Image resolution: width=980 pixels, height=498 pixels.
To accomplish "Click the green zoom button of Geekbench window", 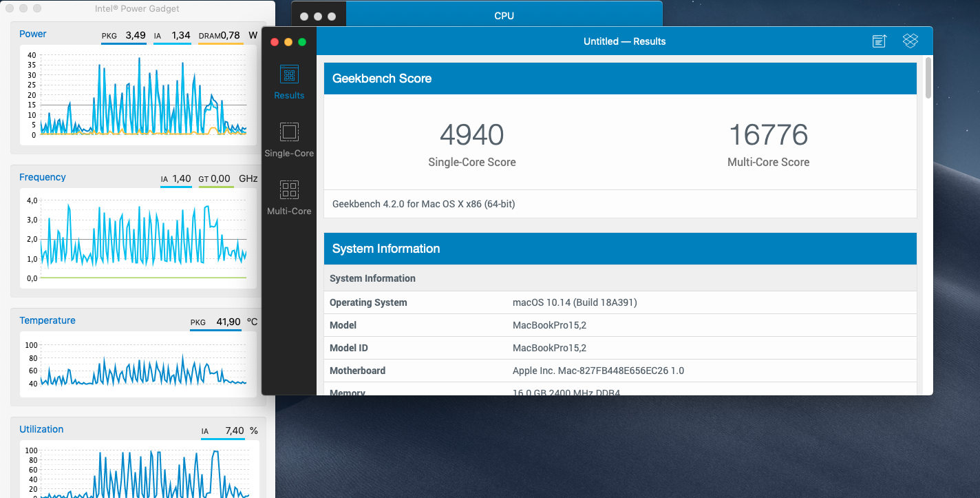I will tap(302, 42).
